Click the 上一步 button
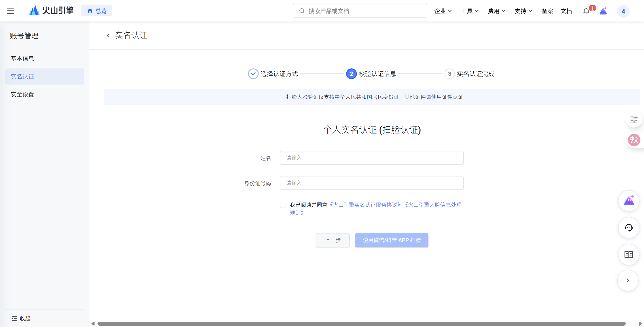644x327 pixels. pos(333,240)
